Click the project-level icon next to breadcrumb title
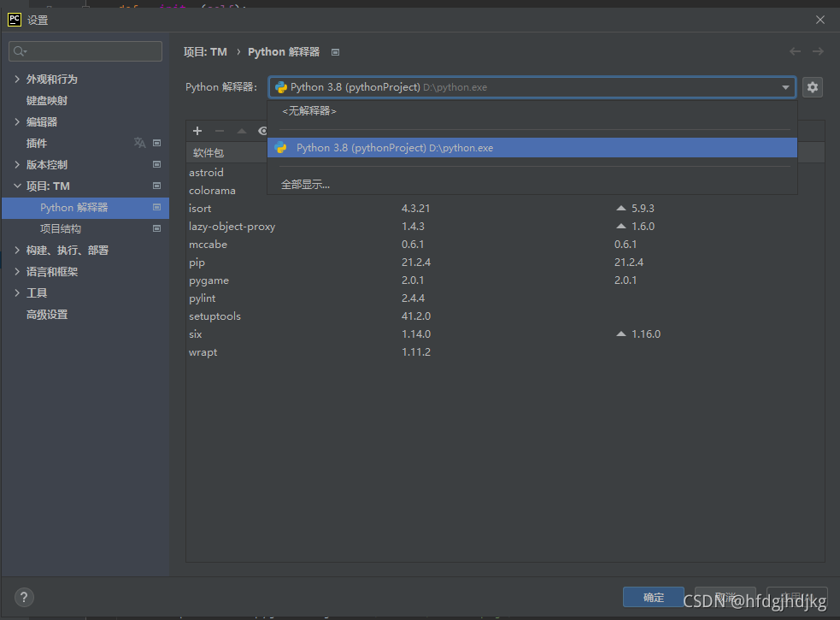Image resolution: width=840 pixels, height=620 pixels. [x=335, y=52]
